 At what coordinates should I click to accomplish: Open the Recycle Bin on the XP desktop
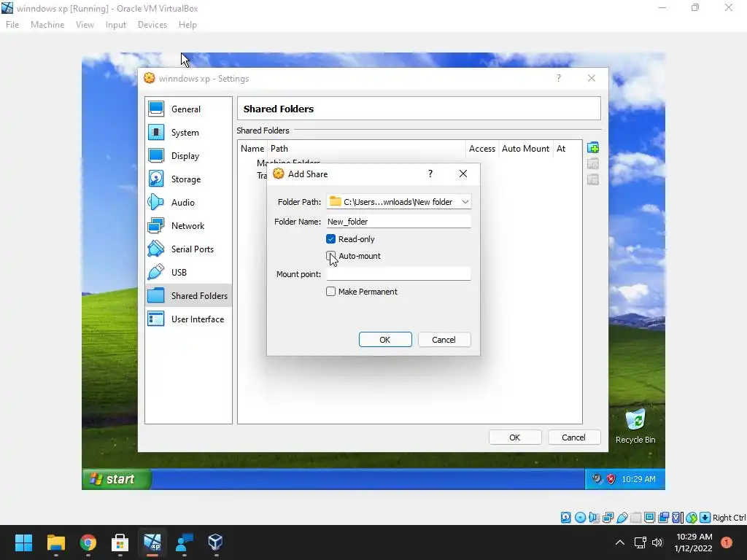click(635, 426)
